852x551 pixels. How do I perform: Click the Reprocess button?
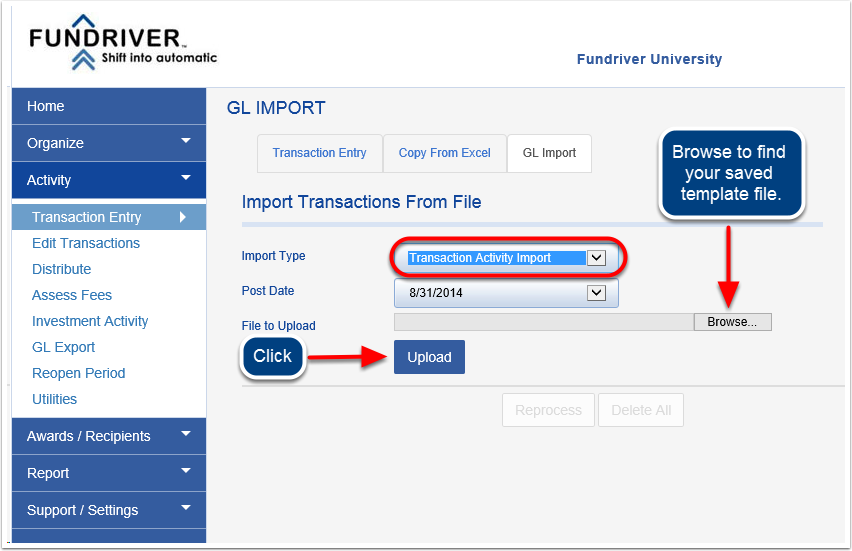[548, 410]
